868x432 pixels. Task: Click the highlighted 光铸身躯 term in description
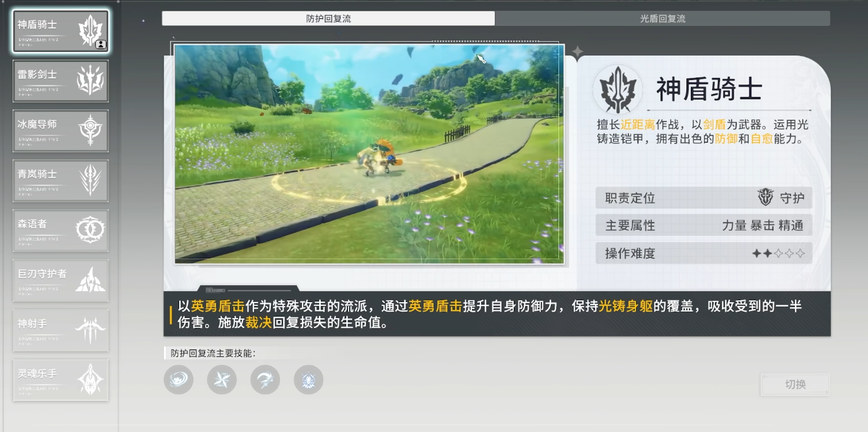[x=626, y=306]
